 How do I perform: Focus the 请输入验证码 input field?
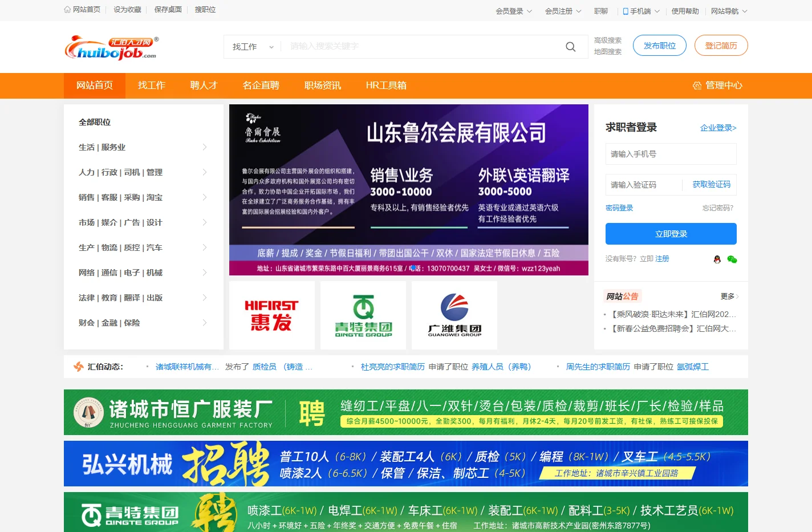coord(644,185)
